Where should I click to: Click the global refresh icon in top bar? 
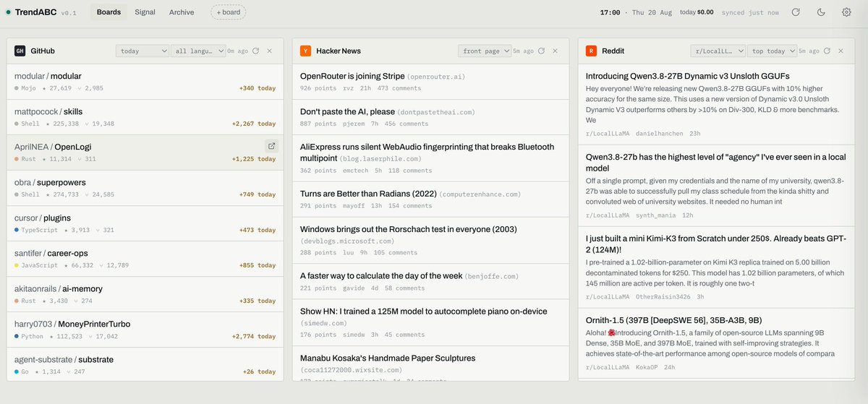[796, 12]
